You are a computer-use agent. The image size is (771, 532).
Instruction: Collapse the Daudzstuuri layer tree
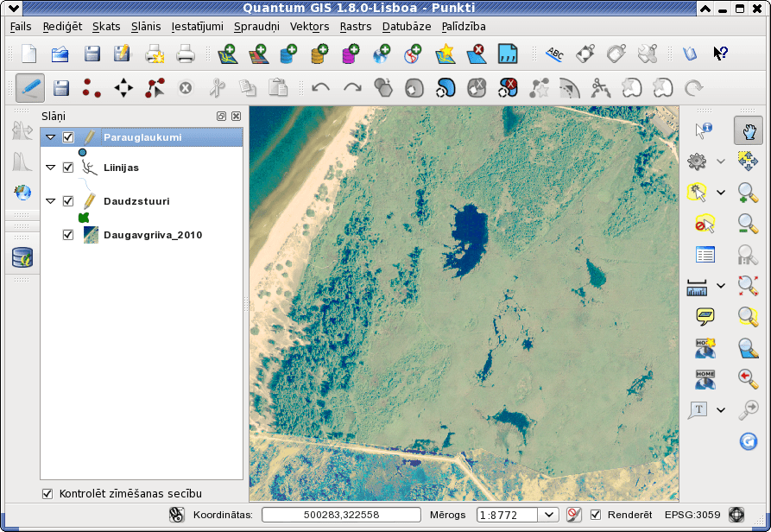(x=51, y=201)
